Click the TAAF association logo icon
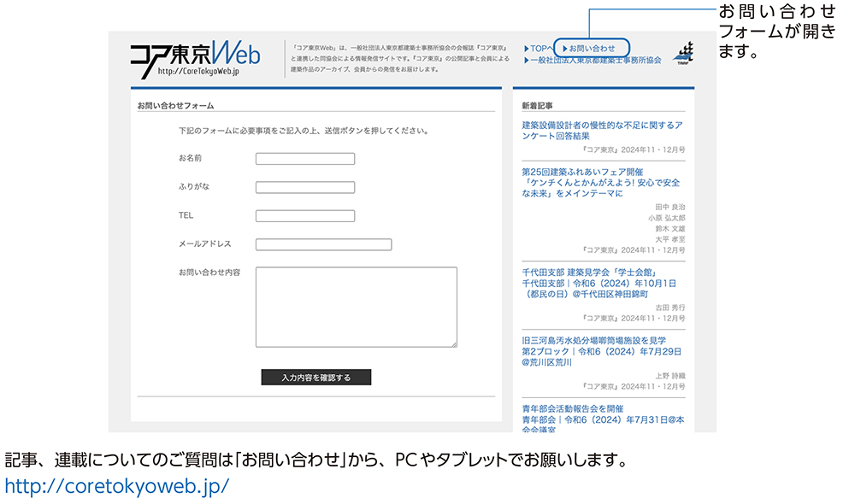This screenshot has height=504, width=855. (685, 52)
